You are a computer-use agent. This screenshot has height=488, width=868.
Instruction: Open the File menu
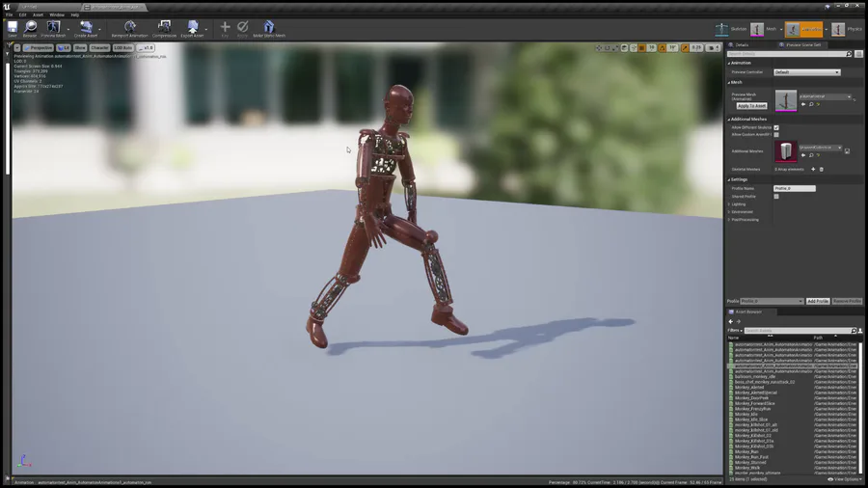click(x=10, y=14)
